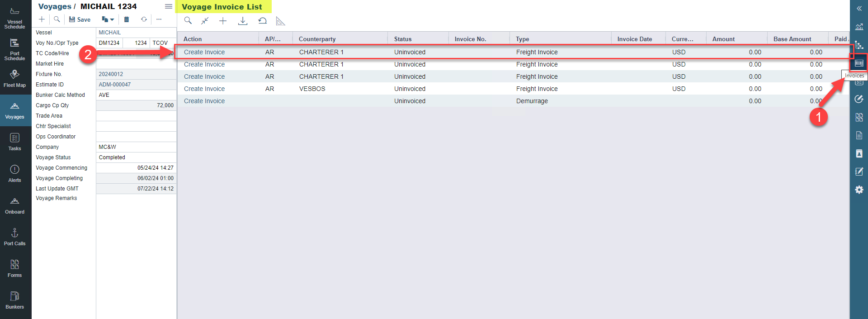Go to Fleet Map in left navigation
This screenshot has height=319, width=868.
tap(14, 78)
